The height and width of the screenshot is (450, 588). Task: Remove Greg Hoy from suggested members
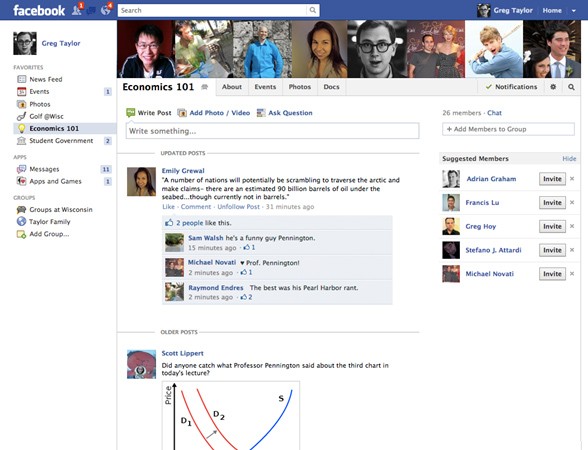[x=572, y=226]
